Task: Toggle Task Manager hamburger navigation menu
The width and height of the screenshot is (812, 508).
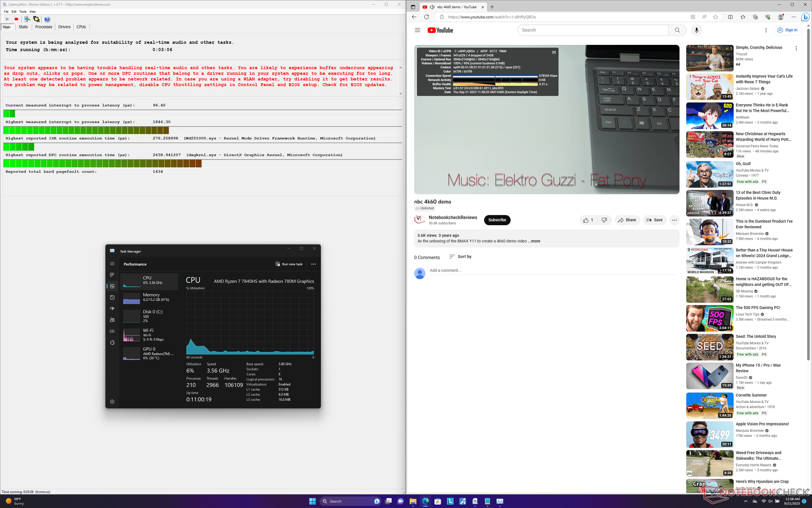Action: point(112,264)
